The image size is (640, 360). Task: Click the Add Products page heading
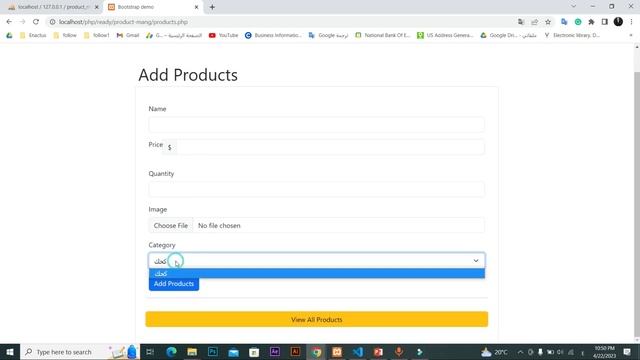pos(188,75)
